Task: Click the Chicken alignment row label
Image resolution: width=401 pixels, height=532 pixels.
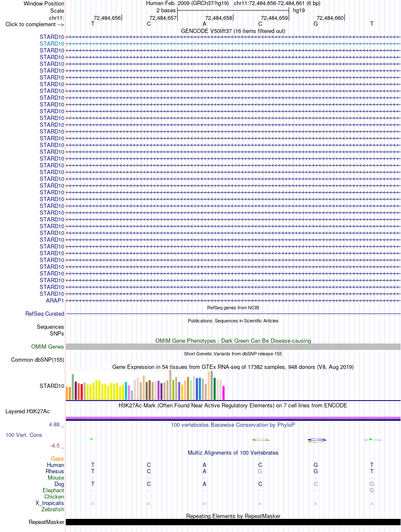Action: click(54, 497)
